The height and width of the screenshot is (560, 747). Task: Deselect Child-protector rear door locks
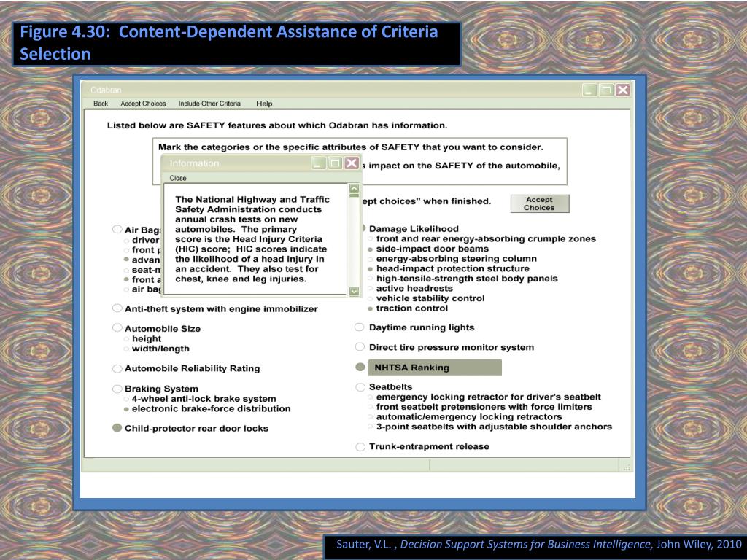[x=117, y=427]
